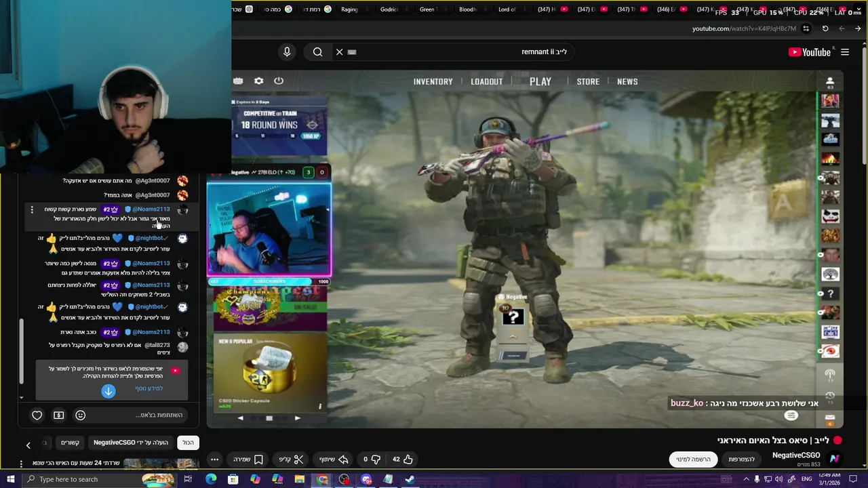Open NegativeCSGO channel avatar

(834, 459)
